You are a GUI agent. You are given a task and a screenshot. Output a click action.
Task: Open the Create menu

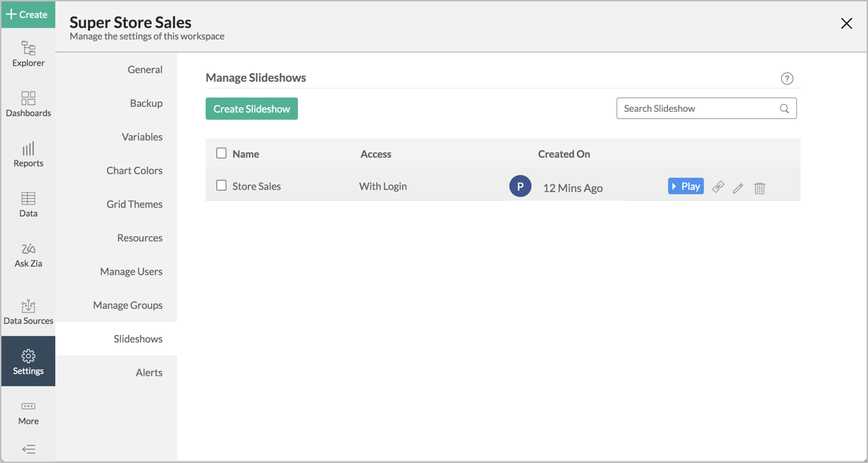pyautogui.click(x=28, y=14)
